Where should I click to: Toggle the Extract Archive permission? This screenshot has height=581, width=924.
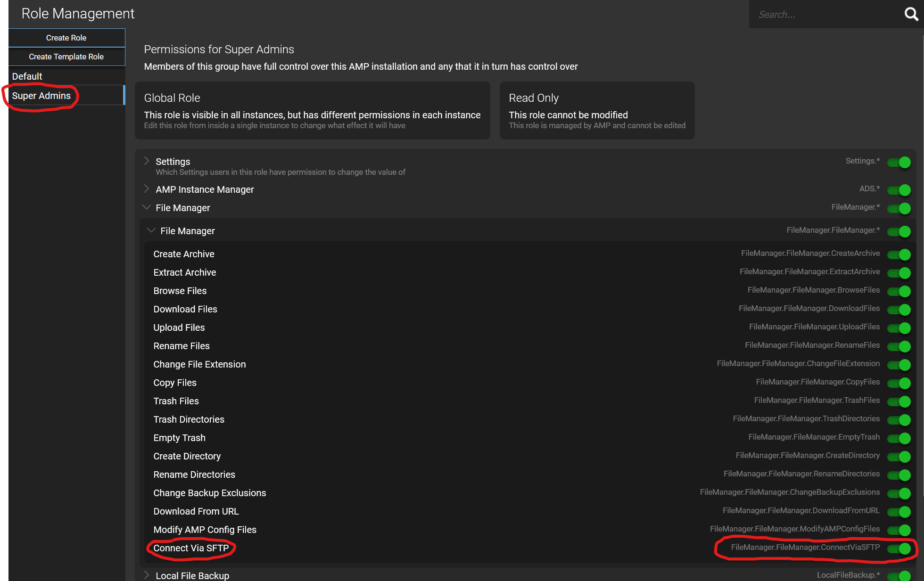899,273
